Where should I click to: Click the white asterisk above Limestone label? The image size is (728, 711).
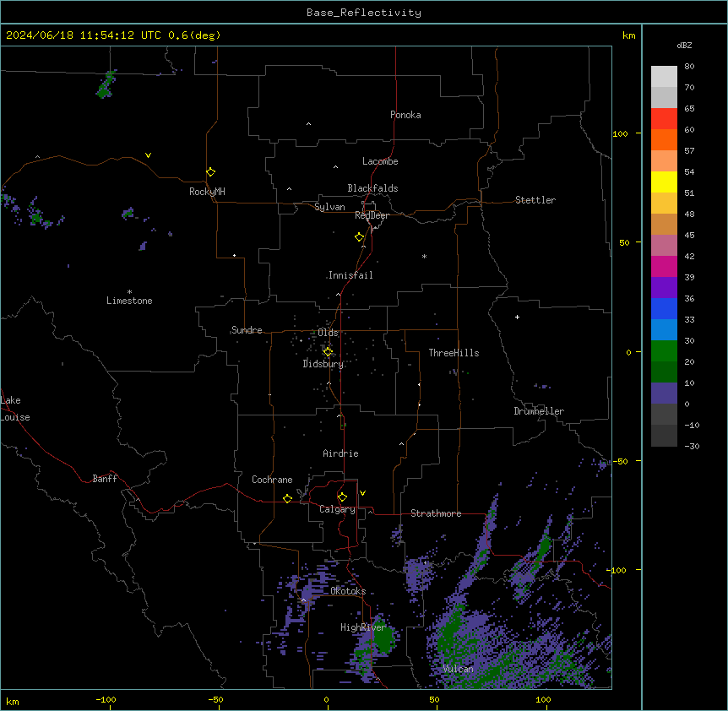(x=129, y=292)
